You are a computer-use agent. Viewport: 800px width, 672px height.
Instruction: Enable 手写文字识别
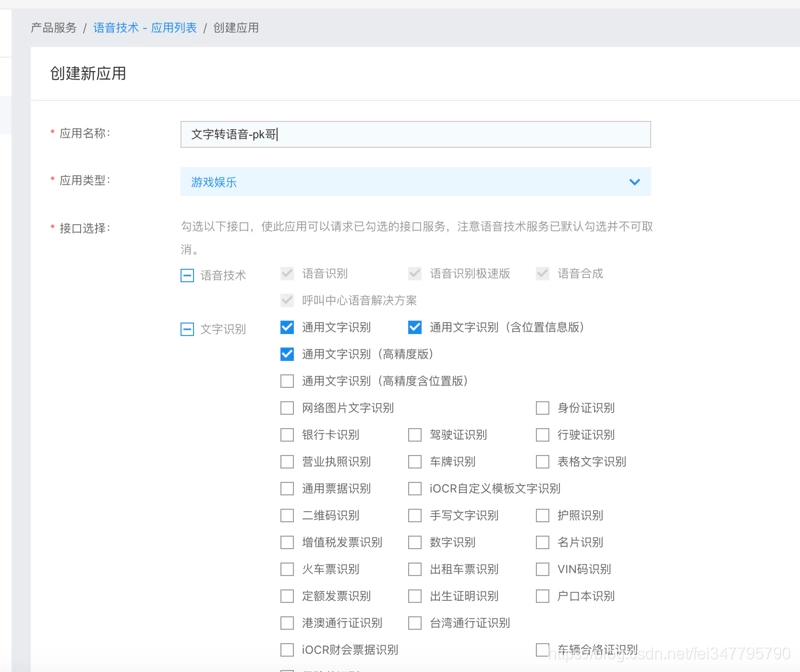click(414, 515)
